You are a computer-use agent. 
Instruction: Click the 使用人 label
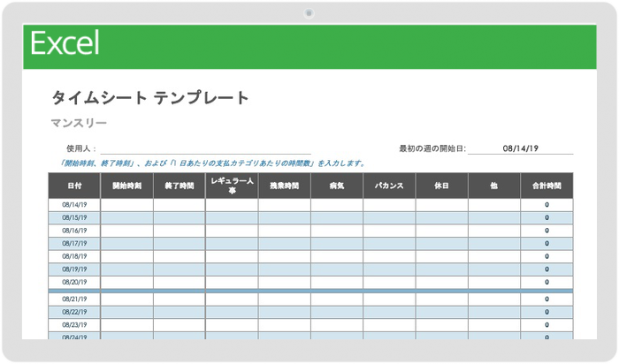[x=81, y=148]
